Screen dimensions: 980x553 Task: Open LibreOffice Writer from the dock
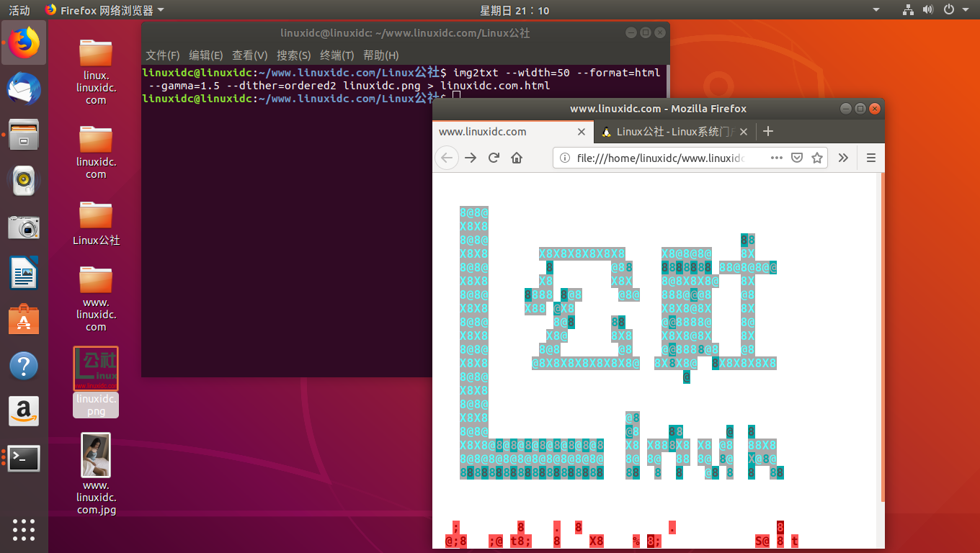24,273
